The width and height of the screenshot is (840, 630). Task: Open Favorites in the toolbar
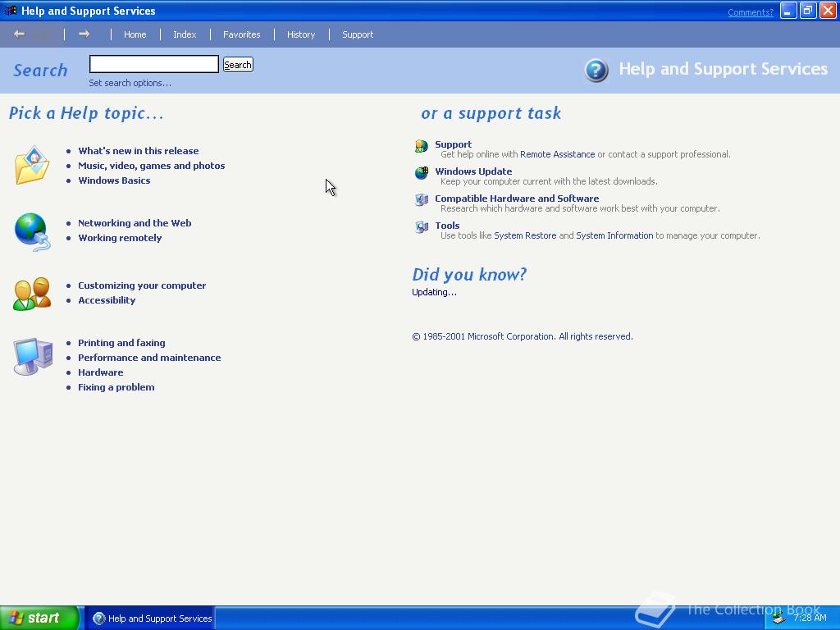242,34
